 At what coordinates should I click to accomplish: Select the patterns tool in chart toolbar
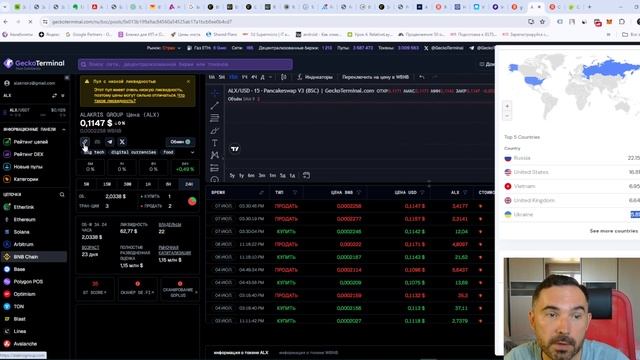coord(215,155)
